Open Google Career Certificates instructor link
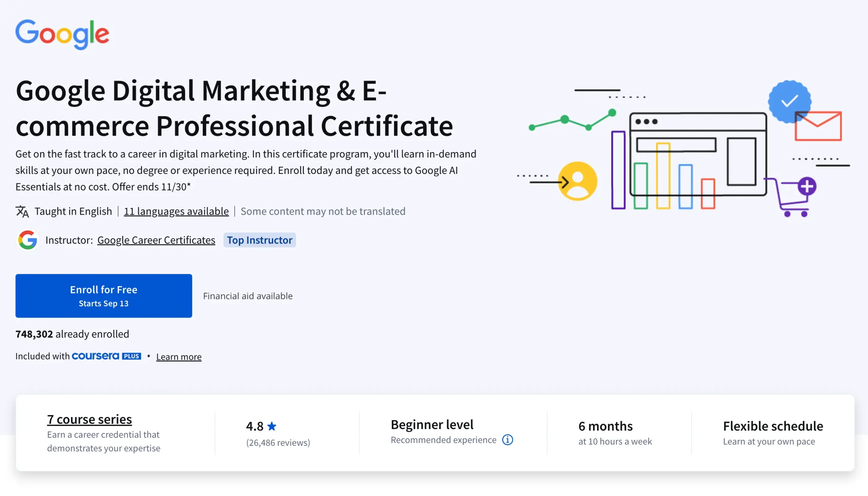 (156, 240)
